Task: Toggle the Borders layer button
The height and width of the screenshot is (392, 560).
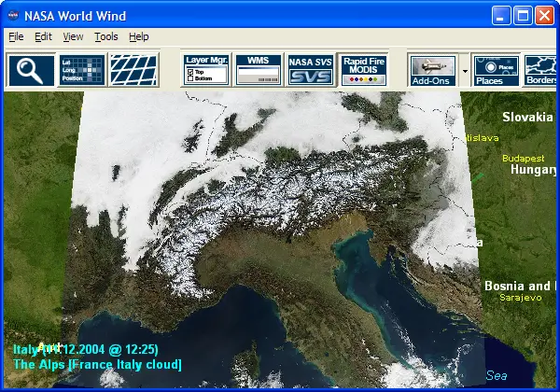Action: 540,70
